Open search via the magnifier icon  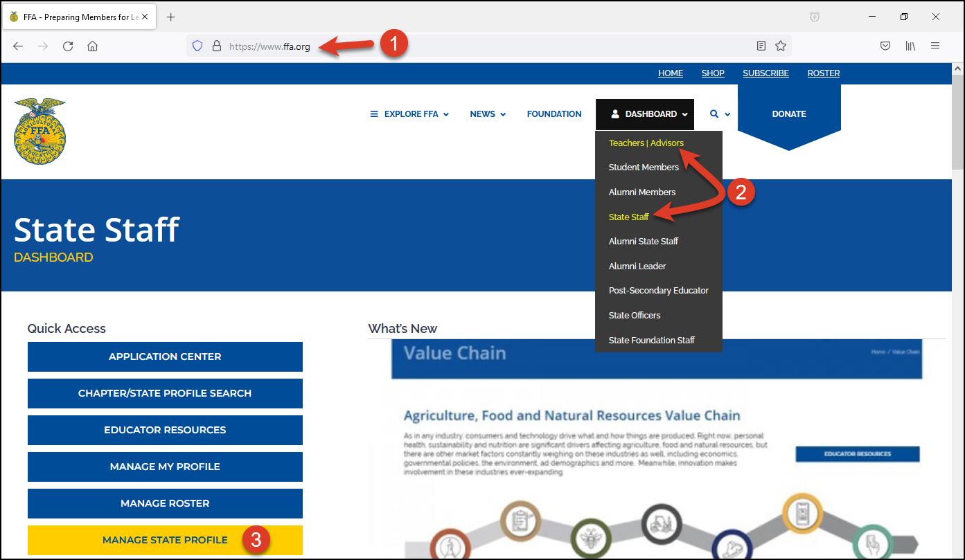(714, 114)
